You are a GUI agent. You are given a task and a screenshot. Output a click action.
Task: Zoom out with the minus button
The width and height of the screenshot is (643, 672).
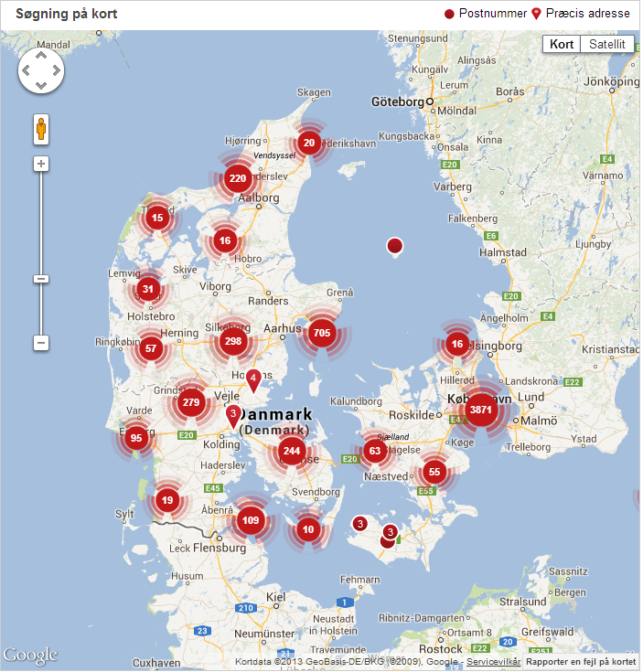pyautogui.click(x=41, y=343)
